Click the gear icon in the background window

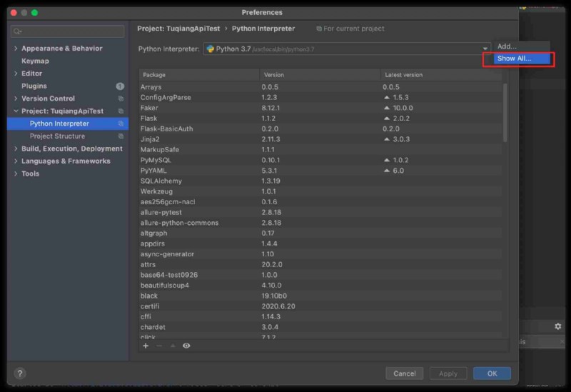tap(558, 326)
